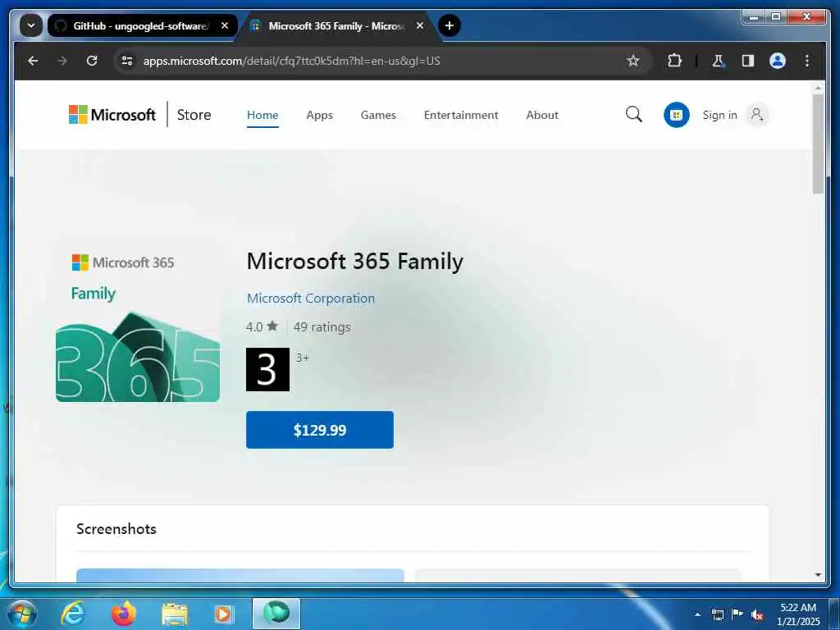This screenshot has height=630, width=840.
Task: Open Apps in Store navigation
Action: pyautogui.click(x=319, y=115)
